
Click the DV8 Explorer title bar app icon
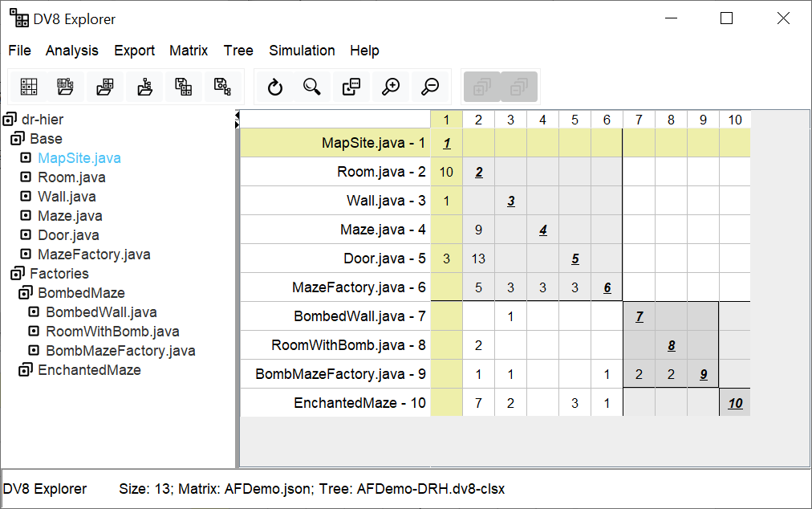pyautogui.click(x=19, y=18)
